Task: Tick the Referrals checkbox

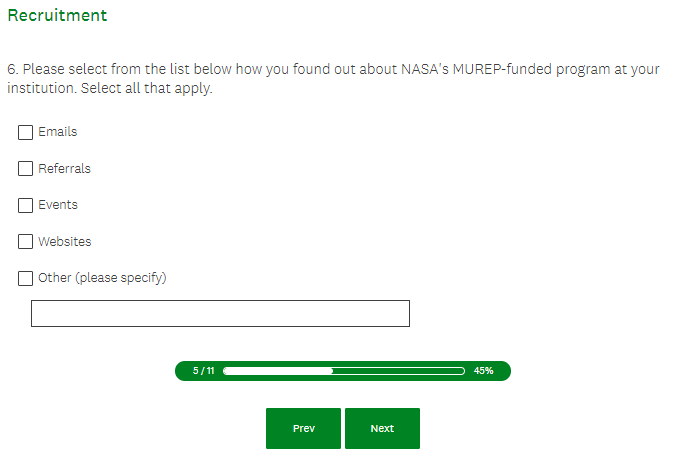Action: [26, 168]
